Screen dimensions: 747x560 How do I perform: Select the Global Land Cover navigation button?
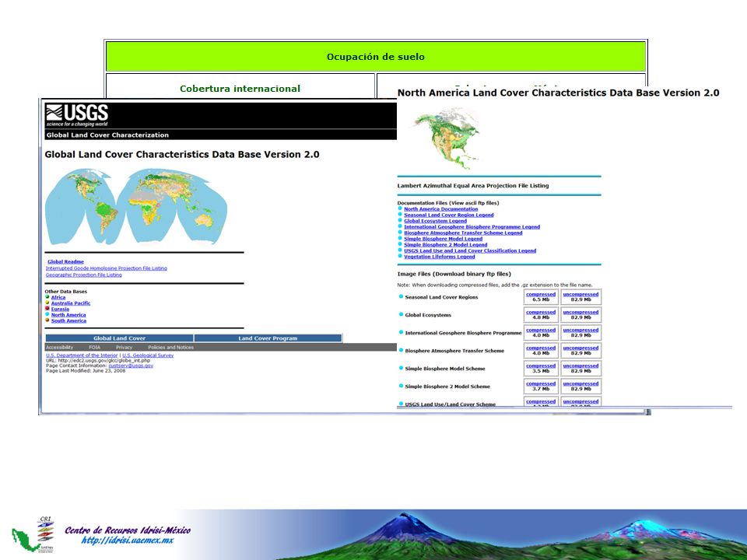(120, 338)
